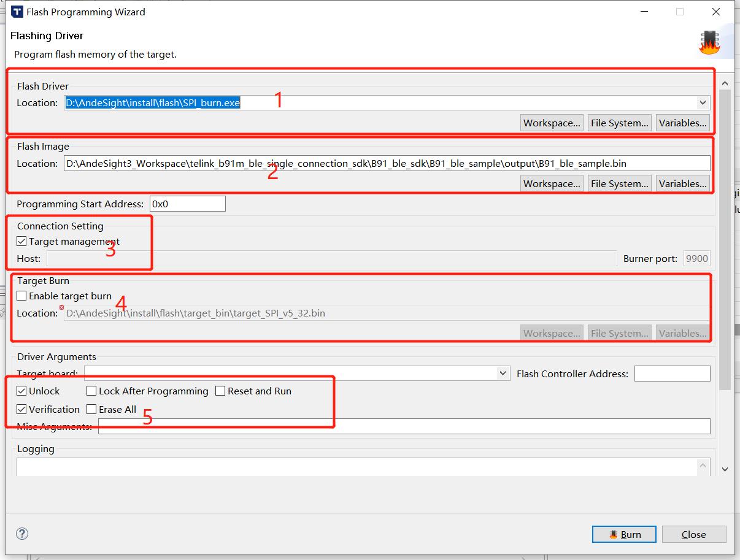This screenshot has width=740, height=560.
Task: Click the Programming Start Address field
Action: [x=187, y=204]
